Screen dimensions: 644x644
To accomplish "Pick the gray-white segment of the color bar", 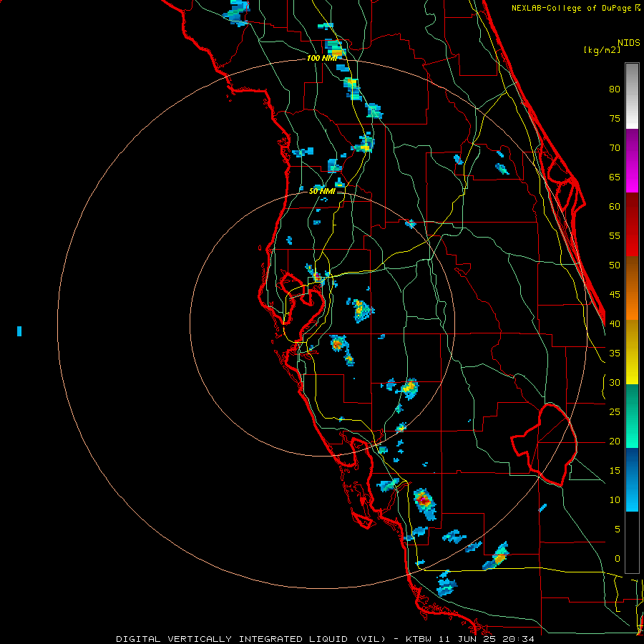I will 632,96.
